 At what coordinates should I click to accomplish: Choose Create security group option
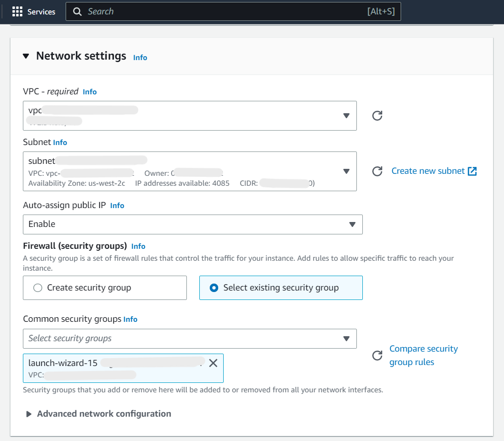click(x=105, y=288)
